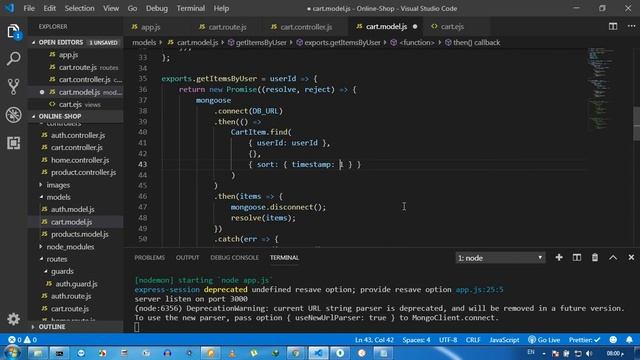Expand the images folder
Image resolution: width=640 pixels, height=360 pixels.
point(58,185)
